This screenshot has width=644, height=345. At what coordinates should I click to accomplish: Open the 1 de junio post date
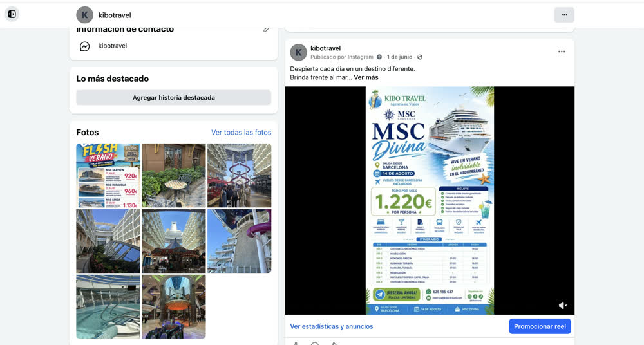pyautogui.click(x=399, y=57)
